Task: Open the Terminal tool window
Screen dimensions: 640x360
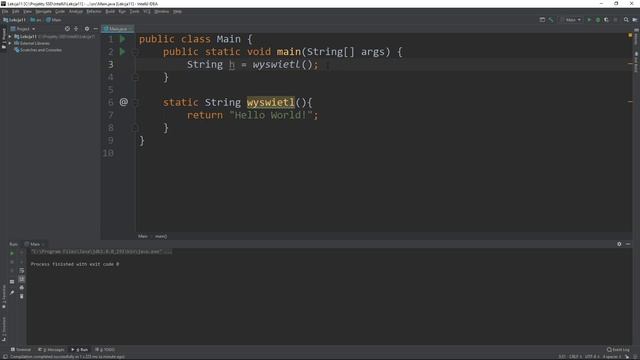Action: pyautogui.click(x=20, y=350)
